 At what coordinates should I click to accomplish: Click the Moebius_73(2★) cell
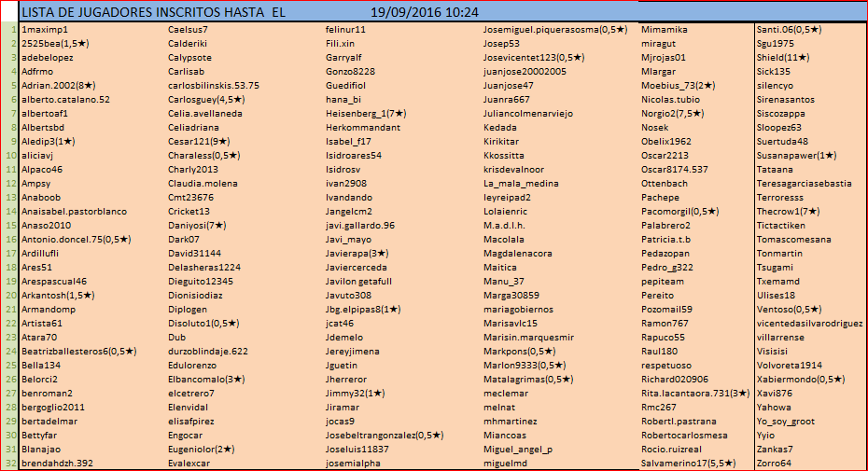click(x=679, y=85)
